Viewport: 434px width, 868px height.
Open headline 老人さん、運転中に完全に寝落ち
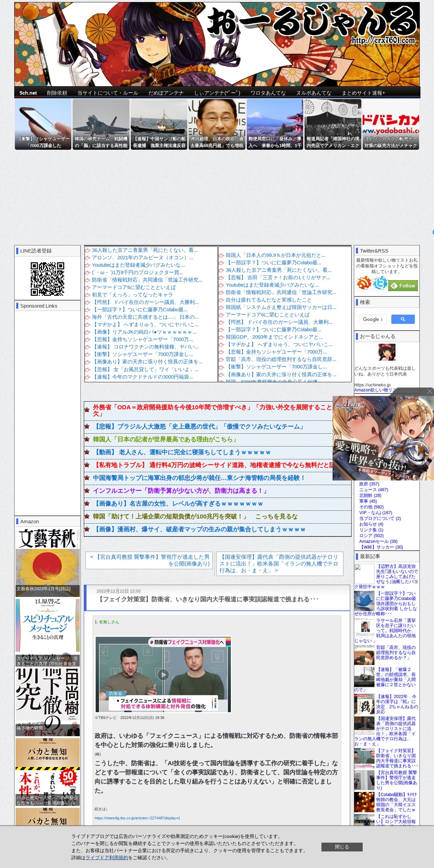[182, 452]
